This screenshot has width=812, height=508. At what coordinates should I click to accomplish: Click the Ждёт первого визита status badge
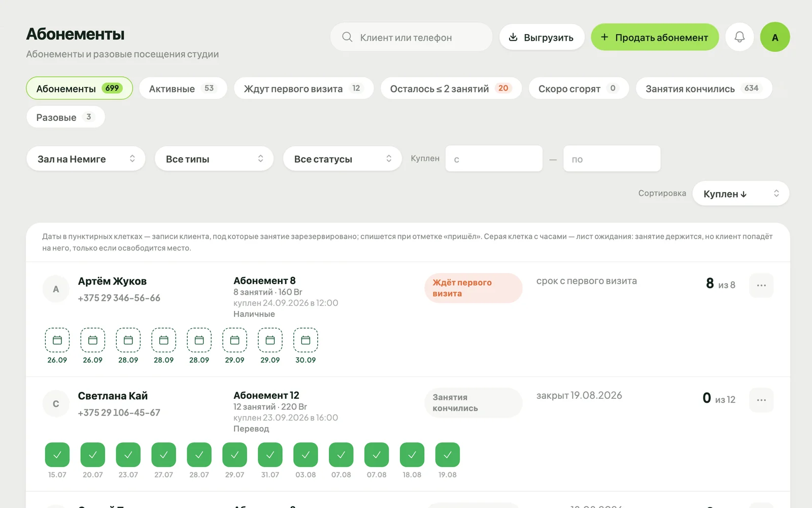[473, 288]
